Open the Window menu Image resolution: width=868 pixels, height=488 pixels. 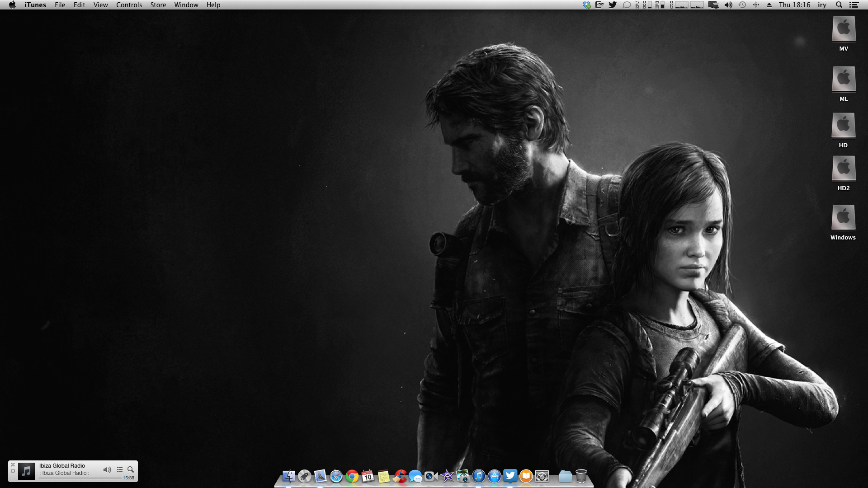point(186,5)
